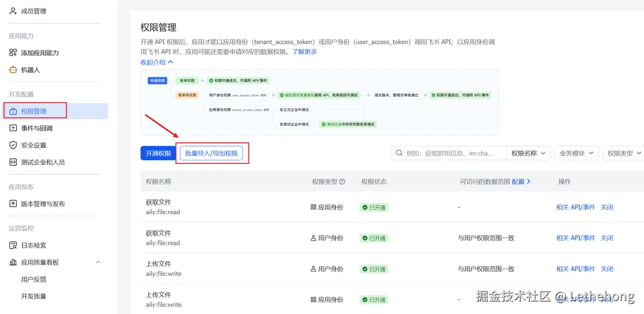The image size is (644, 314).
Task: Open 相关 API/事件 for first 获取文件 row
Action: click(x=576, y=207)
